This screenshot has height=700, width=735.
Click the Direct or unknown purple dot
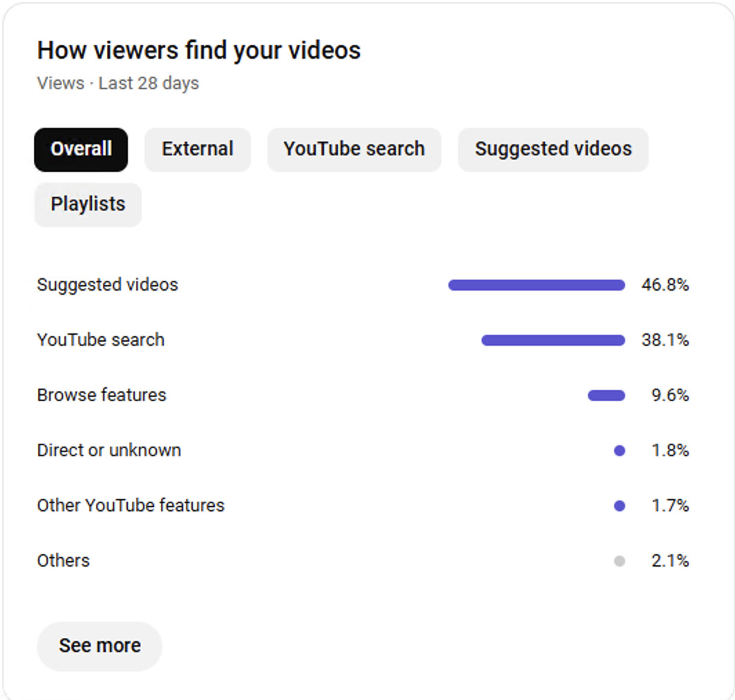click(x=619, y=451)
